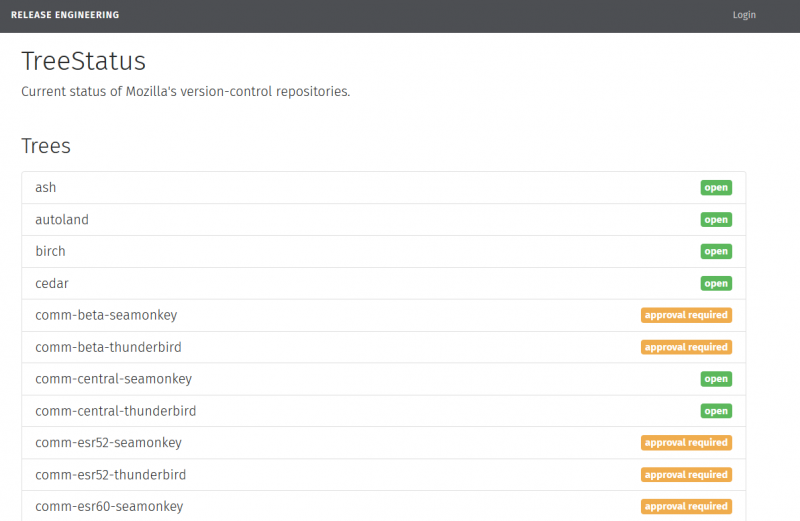Click approval required badge for comm-esr52-thunderbird
800x521 pixels.
[x=686, y=474]
